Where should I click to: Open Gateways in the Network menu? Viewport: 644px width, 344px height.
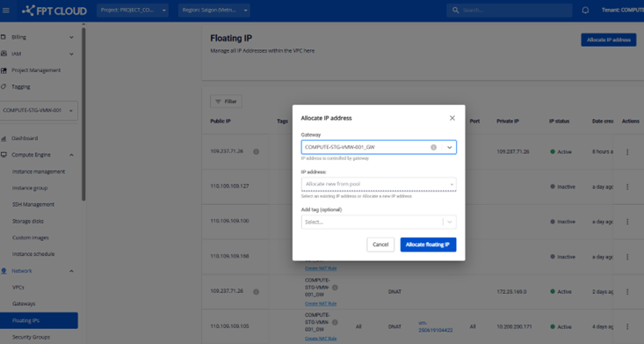[x=24, y=304]
